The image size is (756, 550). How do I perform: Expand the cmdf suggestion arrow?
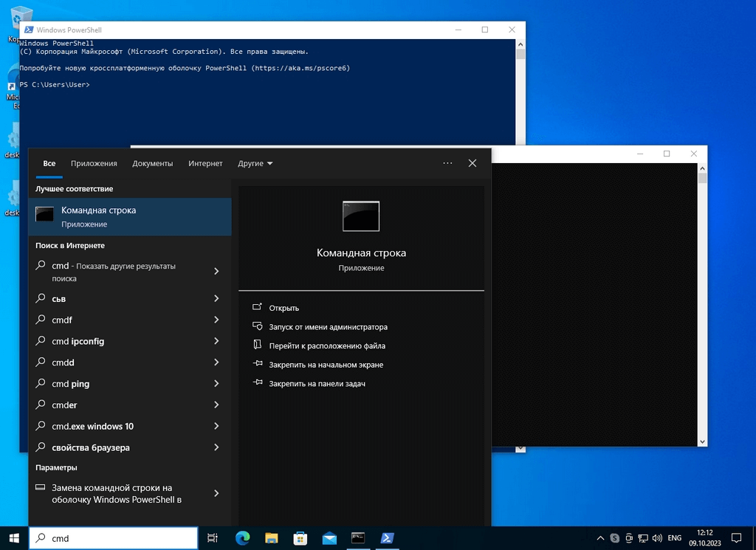coord(216,320)
